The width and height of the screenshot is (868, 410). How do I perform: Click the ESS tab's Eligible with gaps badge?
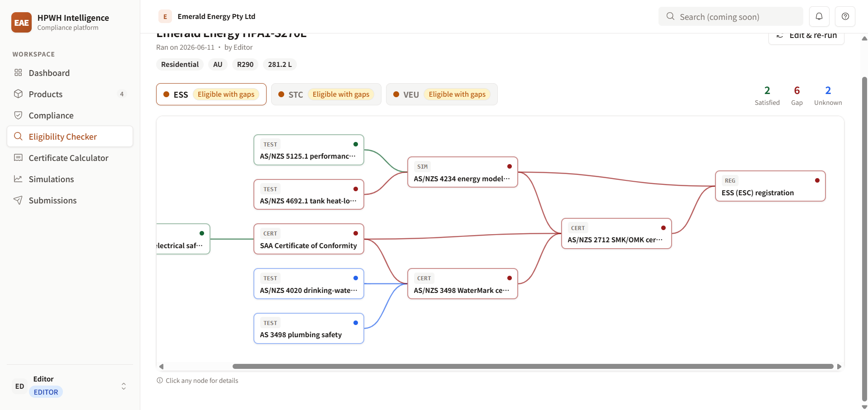226,94
